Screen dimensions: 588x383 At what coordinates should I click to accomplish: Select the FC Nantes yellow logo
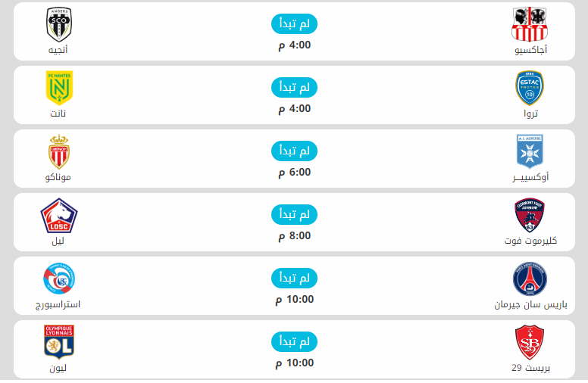point(58,88)
